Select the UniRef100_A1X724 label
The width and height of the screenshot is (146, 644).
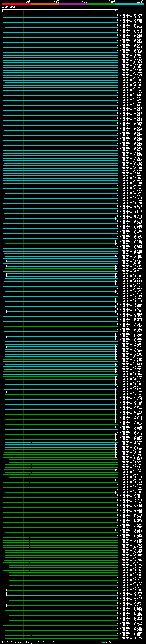pyautogui.click(x=131, y=75)
